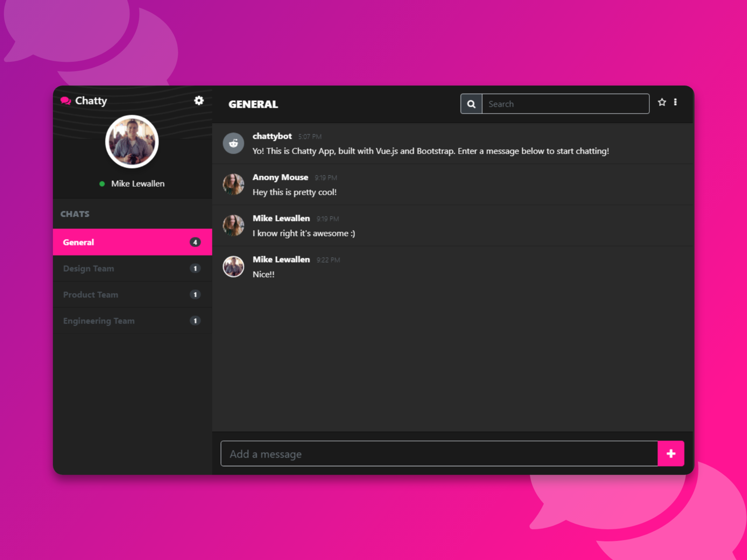Click the unread badge on Design Team

pos(195,268)
